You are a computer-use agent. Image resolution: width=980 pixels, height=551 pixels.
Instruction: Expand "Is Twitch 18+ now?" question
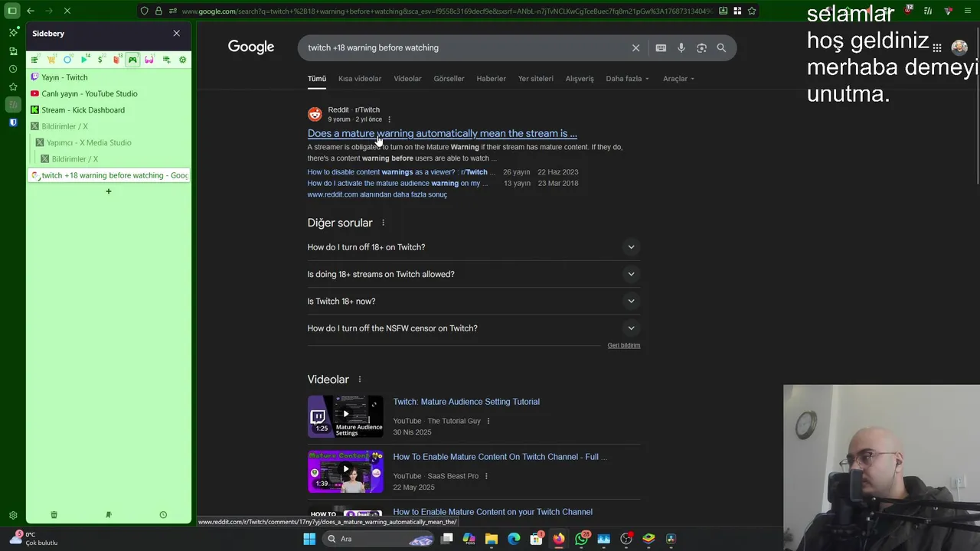[x=473, y=301]
